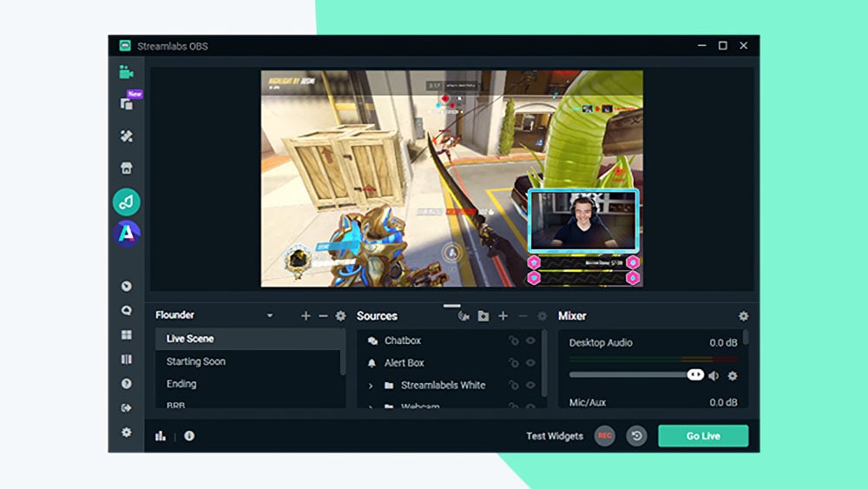868x489 pixels.
Task: Open the layout grid icon in sidebar
Action: point(127,335)
